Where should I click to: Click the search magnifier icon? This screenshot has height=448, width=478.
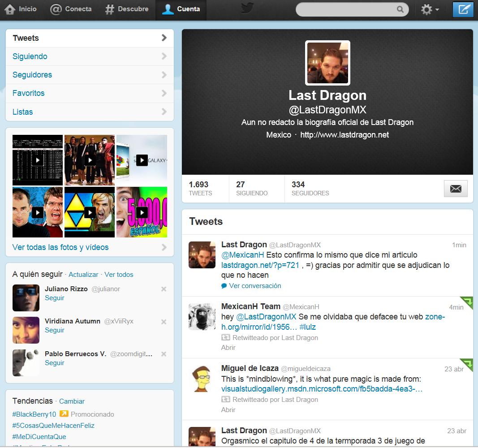[x=400, y=9]
